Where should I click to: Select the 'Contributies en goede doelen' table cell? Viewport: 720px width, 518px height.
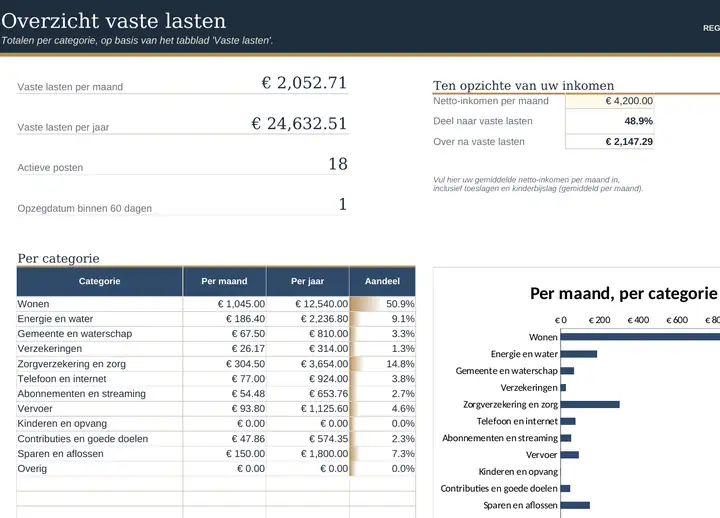point(100,439)
